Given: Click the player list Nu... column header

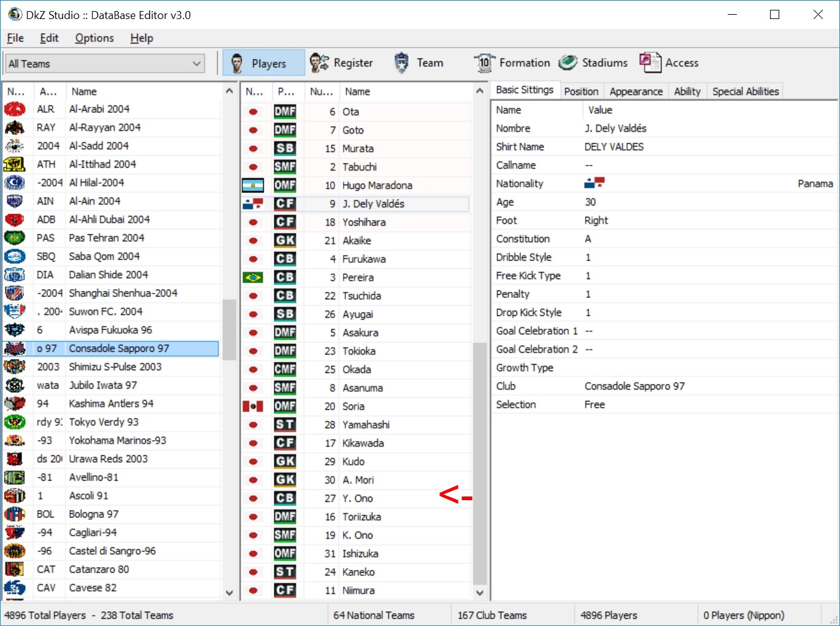Looking at the screenshot, I should [x=322, y=91].
